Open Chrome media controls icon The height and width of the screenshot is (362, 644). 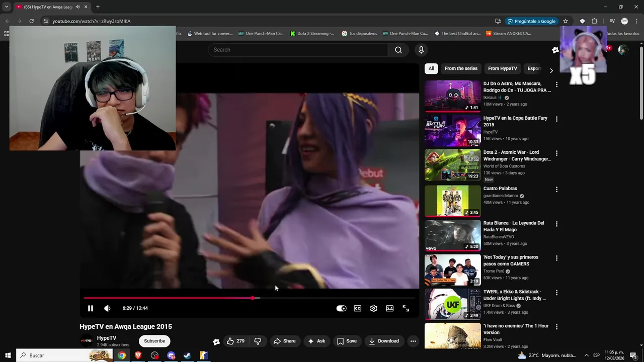(612, 21)
